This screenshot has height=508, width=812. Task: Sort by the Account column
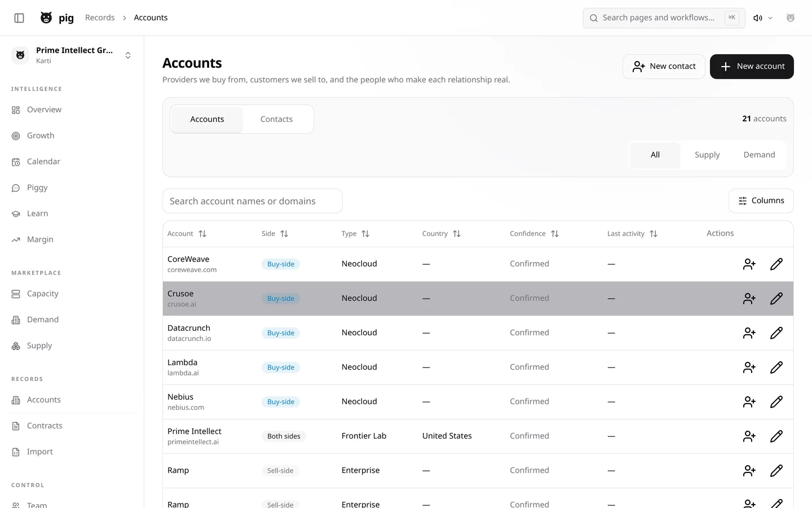[187, 234]
